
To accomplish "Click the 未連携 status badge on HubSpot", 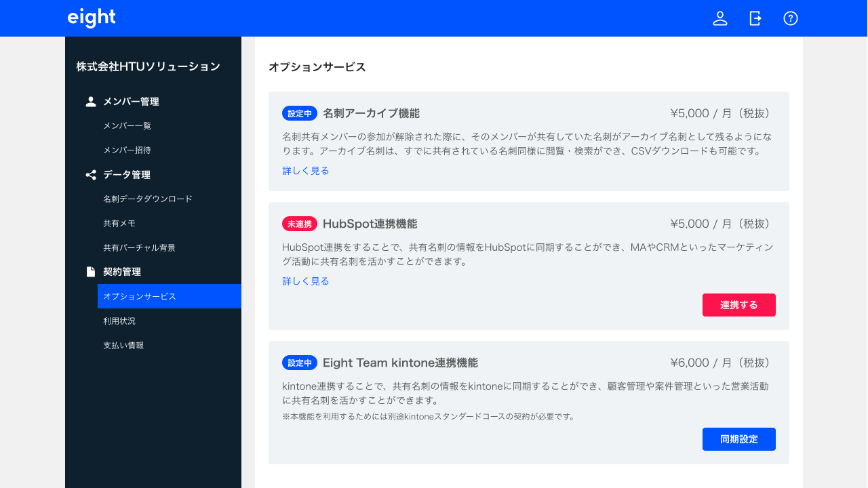I will pos(300,224).
